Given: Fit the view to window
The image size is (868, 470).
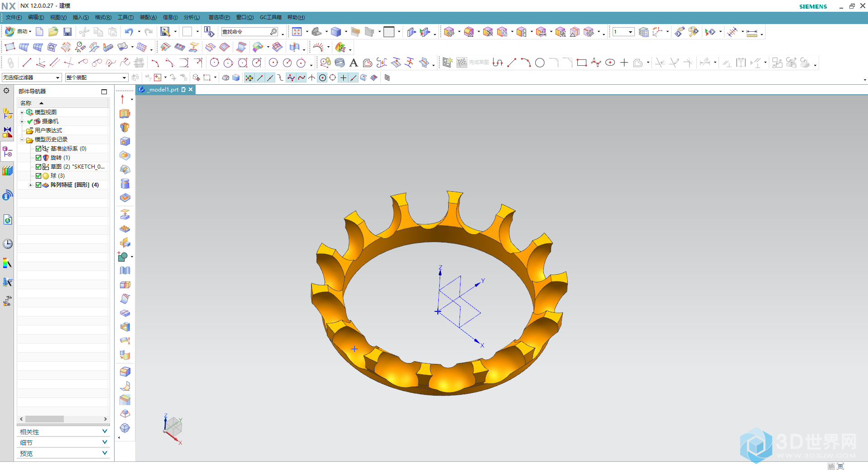Looking at the screenshot, I should 297,32.
